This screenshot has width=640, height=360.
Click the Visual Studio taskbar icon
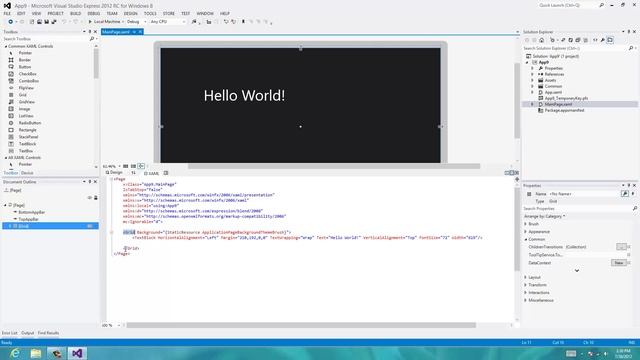(x=77, y=353)
